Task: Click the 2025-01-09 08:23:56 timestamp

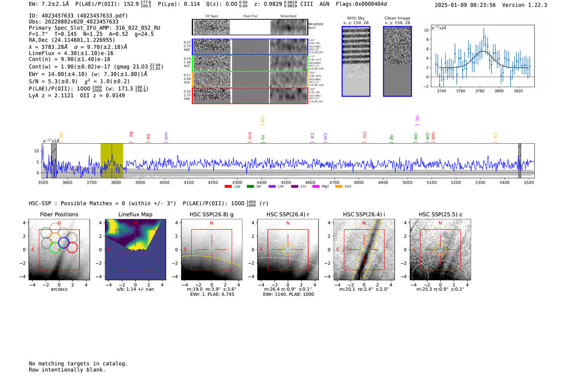Action: click(465, 5)
